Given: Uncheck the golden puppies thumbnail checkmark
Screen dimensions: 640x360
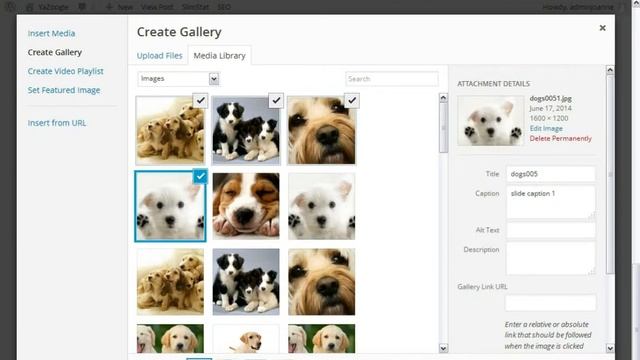Looking at the screenshot, I should [x=200, y=100].
